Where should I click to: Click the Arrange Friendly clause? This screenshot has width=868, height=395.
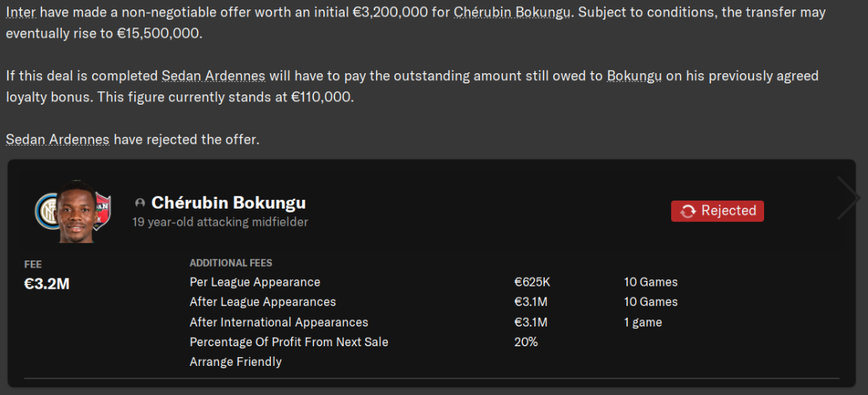[235, 362]
